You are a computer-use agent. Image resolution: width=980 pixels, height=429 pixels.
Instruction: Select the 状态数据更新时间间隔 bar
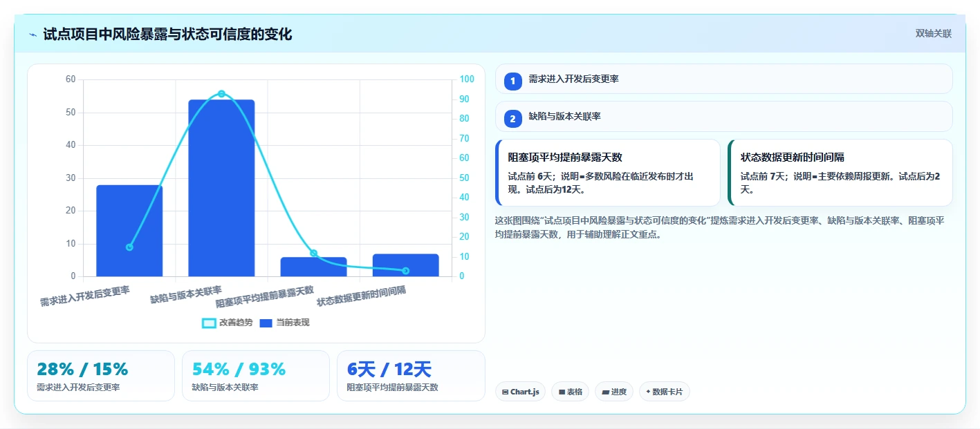pos(405,265)
